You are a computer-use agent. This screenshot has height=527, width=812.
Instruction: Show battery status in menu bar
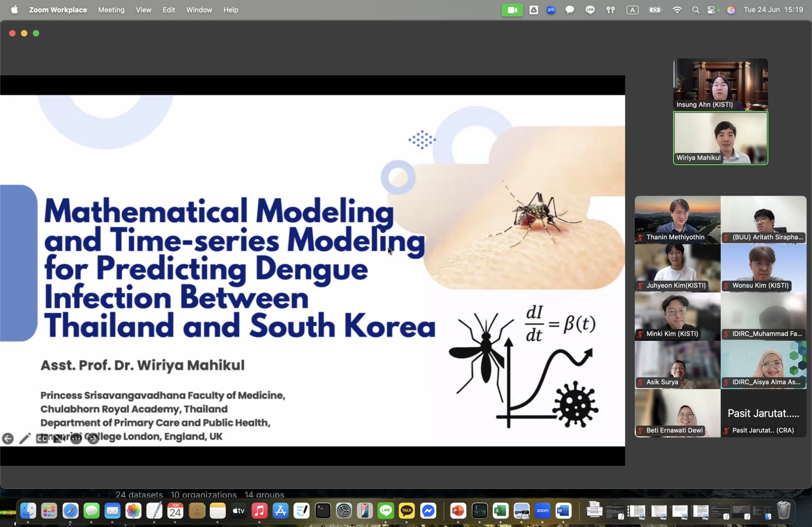pyautogui.click(x=655, y=10)
